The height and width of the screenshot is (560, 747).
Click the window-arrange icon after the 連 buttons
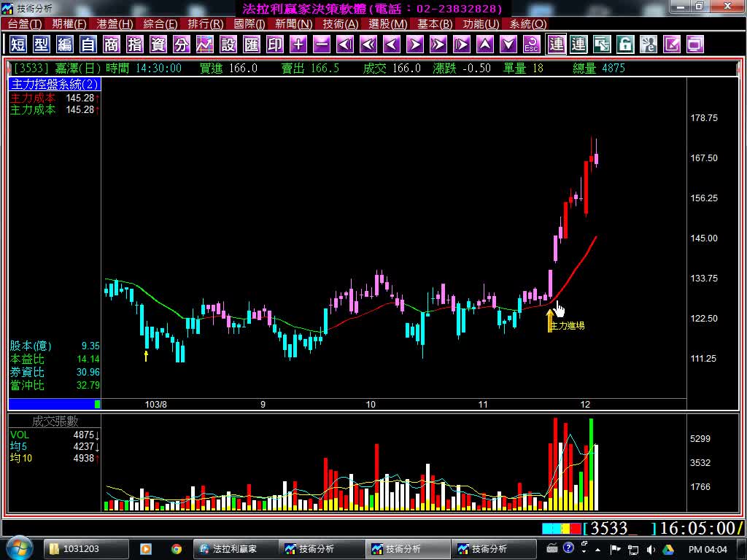602,44
